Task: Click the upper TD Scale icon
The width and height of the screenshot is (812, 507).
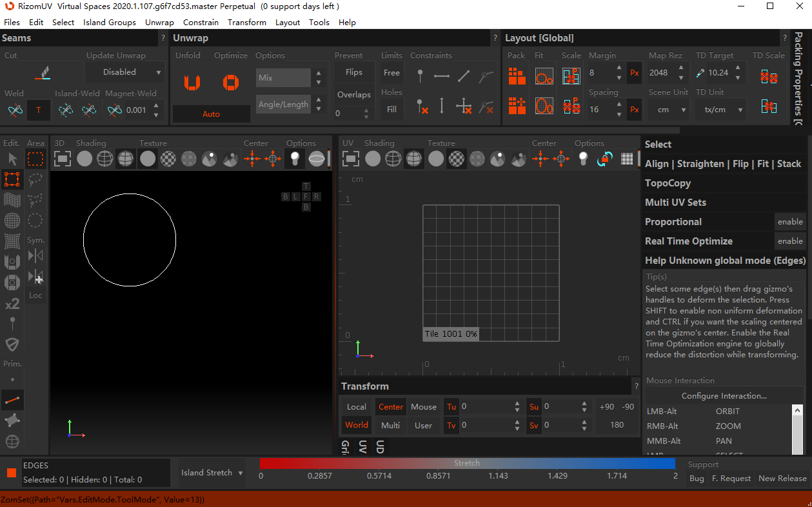Action: click(x=768, y=76)
